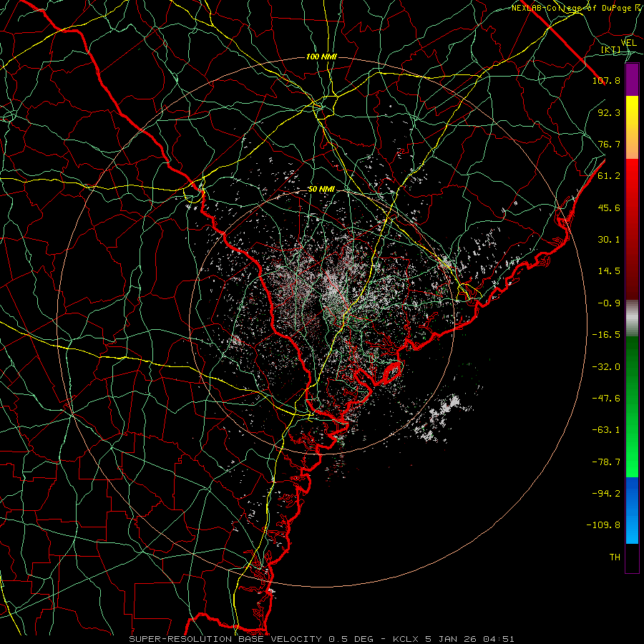Viewport: 644px width, 644px height.
Task: Click the 04:51 timestamp in the caption
Action: (499, 639)
